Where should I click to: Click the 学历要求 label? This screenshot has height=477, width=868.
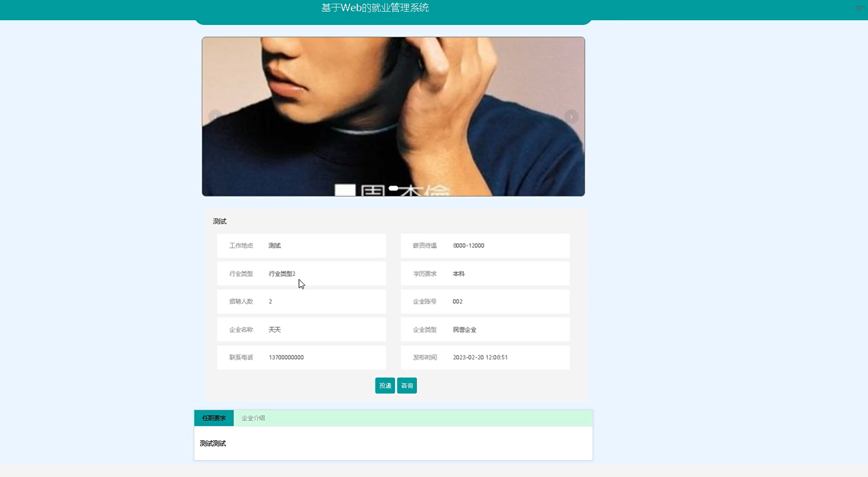click(x=425, y=274)
